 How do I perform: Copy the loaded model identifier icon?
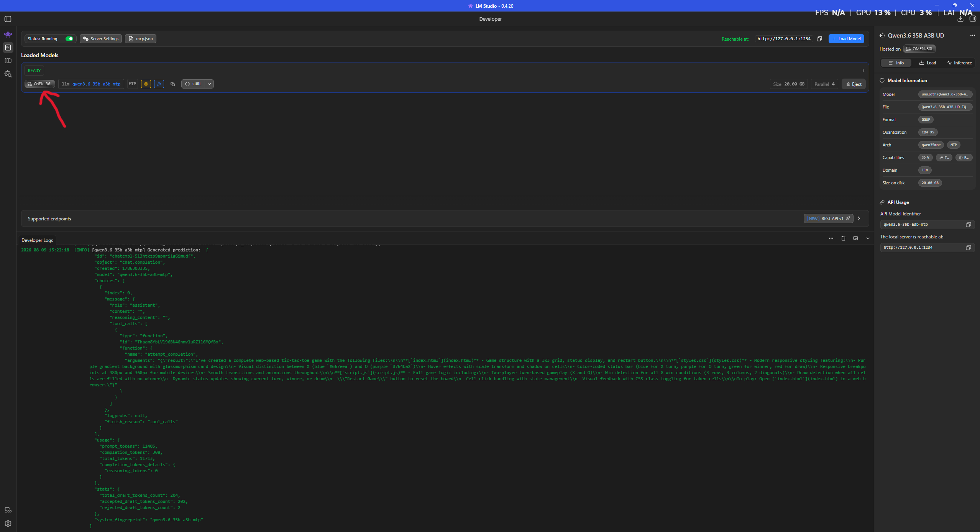[172, 84]
